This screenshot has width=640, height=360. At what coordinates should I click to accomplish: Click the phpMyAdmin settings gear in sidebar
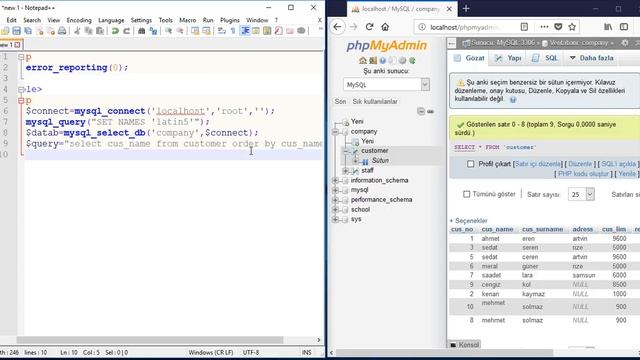(x=402, y=60)
